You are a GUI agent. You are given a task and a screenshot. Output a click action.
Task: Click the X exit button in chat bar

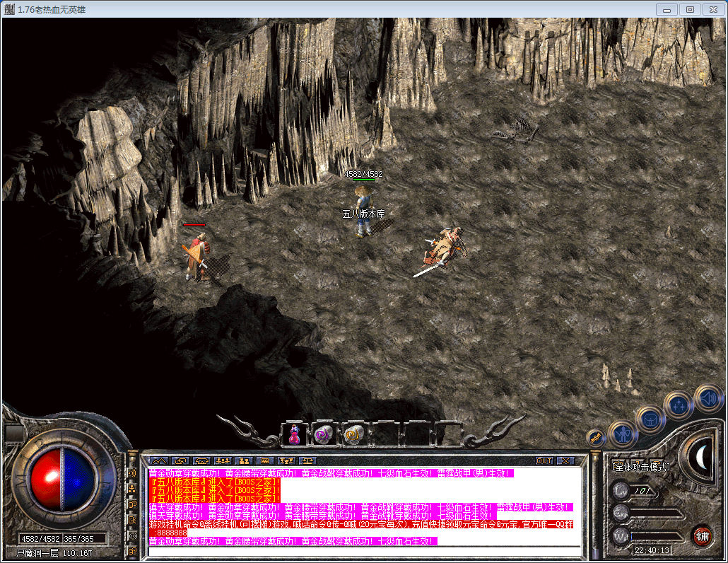(x=565, y=461)
